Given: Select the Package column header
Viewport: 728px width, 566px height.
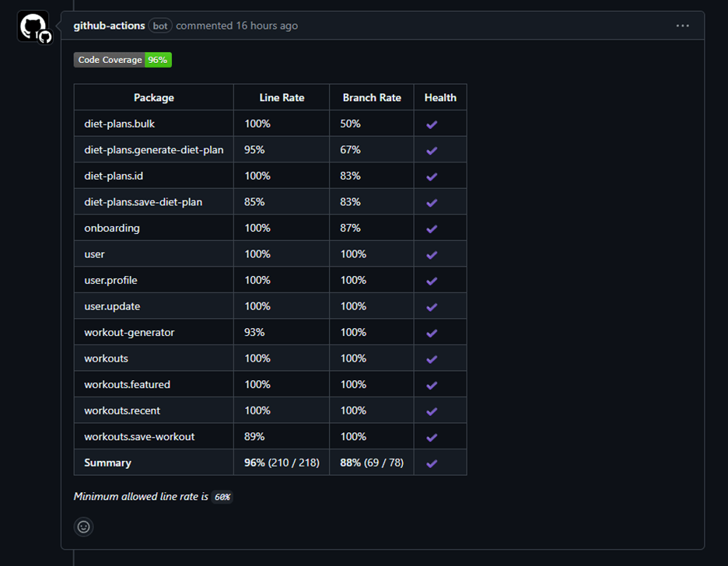Looking at the screenshot, I should coord(153,97).
